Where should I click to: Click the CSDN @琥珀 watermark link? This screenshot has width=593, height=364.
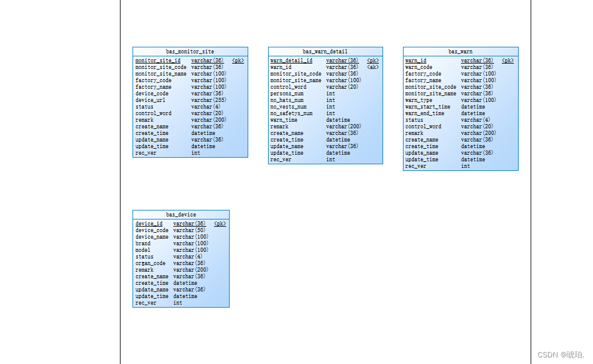point(562,353)
